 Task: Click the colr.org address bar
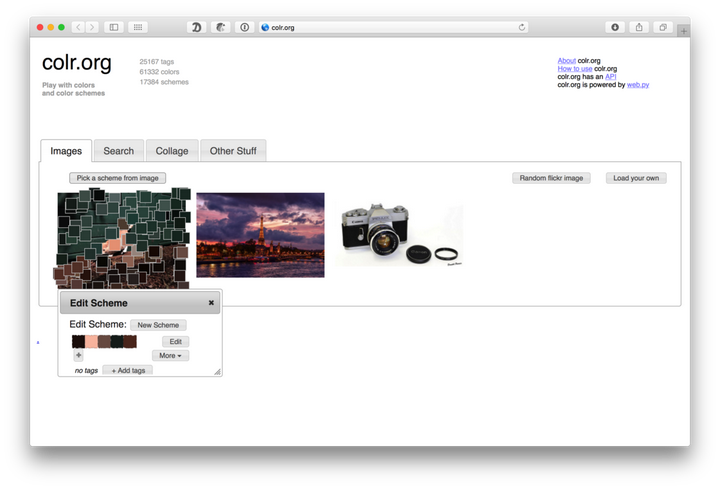coord(394,27)
